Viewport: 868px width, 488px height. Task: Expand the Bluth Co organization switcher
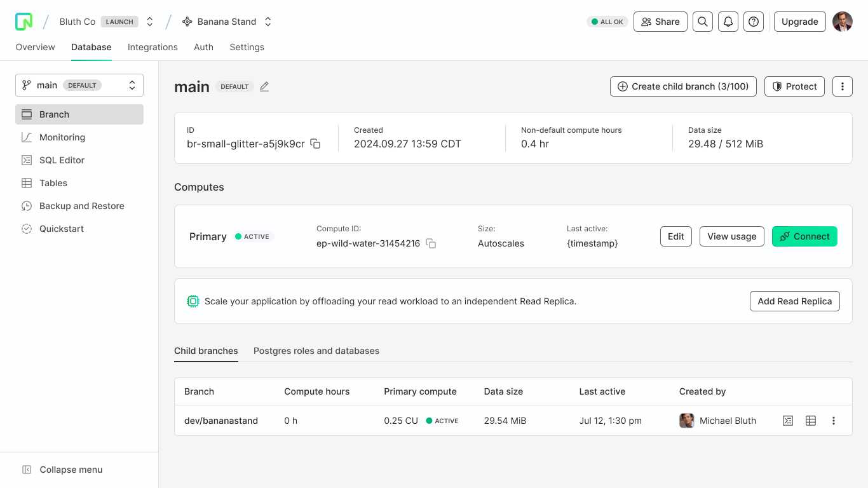(x=150, y=22)
